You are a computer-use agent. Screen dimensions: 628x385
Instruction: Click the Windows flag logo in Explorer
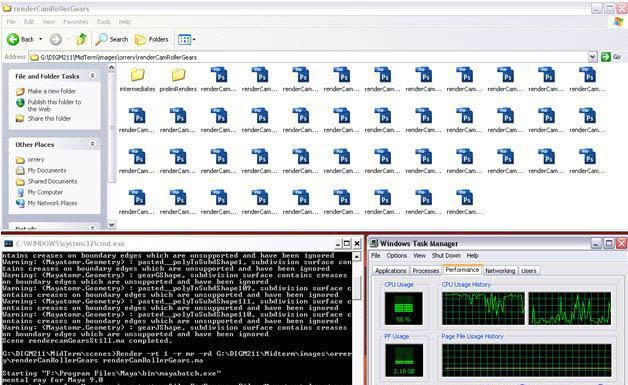[x=618, y=22]
